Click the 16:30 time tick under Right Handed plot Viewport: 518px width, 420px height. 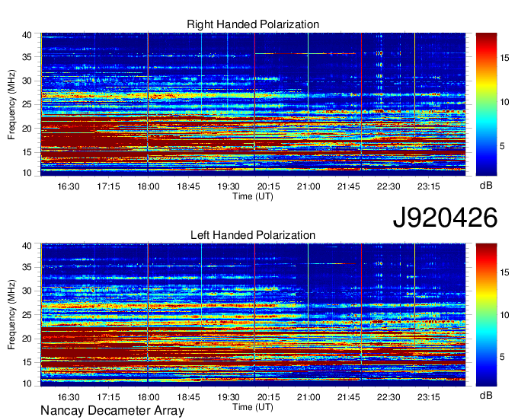pyautogui.click(x=69, y=186)
